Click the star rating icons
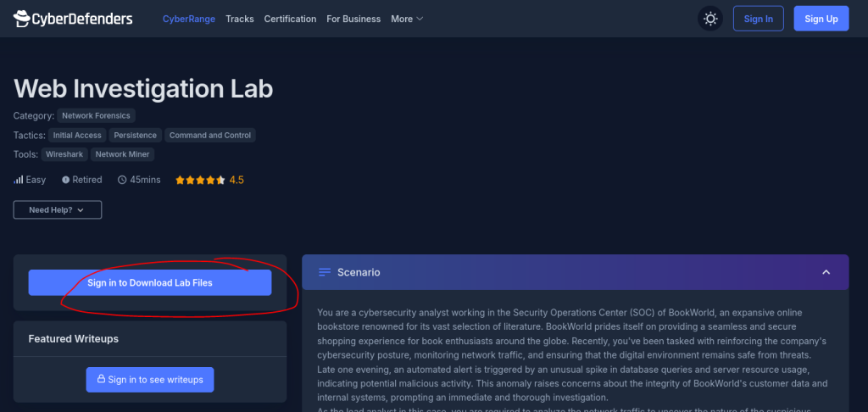 tap(200, 180)
